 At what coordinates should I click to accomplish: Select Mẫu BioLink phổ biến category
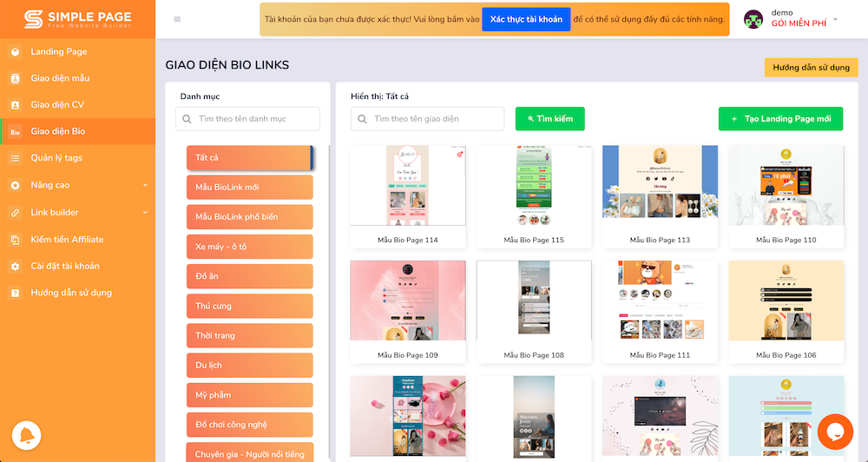tap(250, 216)
